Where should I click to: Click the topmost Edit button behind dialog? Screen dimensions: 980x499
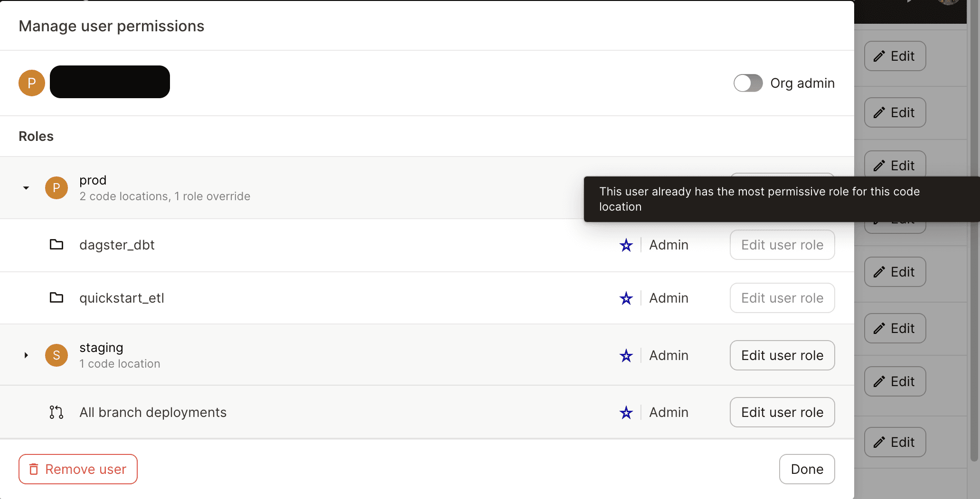point(895,56)
